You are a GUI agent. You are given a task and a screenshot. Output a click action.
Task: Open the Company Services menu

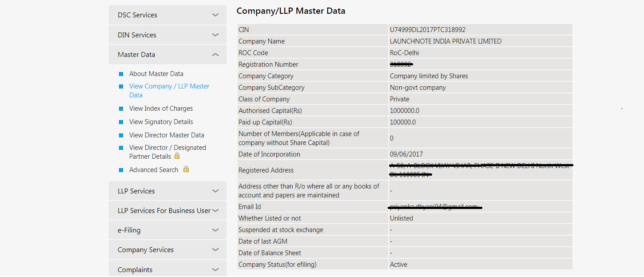167,250
